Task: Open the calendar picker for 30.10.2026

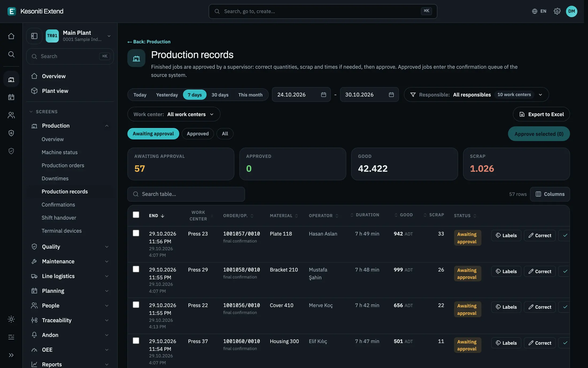Action: (391, 94)
